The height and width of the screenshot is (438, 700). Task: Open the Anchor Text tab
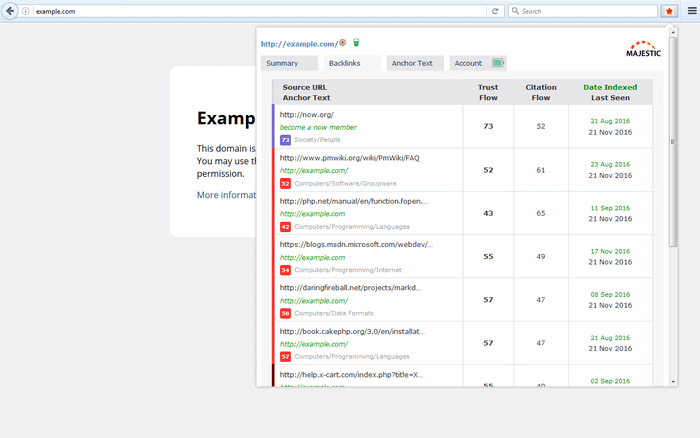(415, 63)
